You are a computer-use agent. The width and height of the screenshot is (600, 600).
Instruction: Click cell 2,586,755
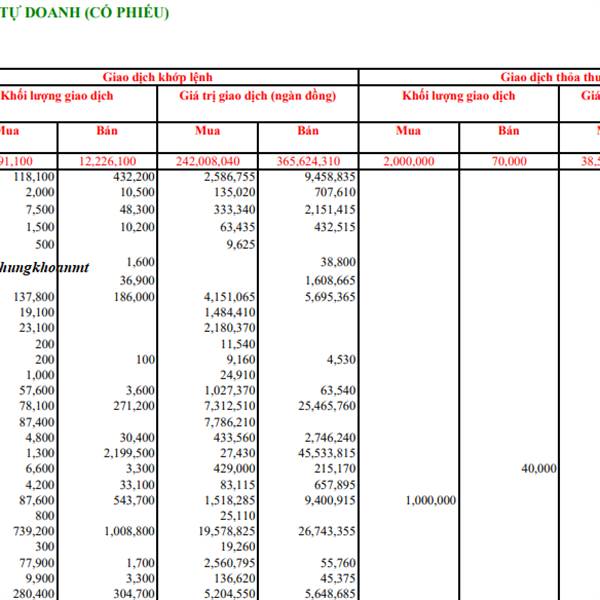(230, 177)
